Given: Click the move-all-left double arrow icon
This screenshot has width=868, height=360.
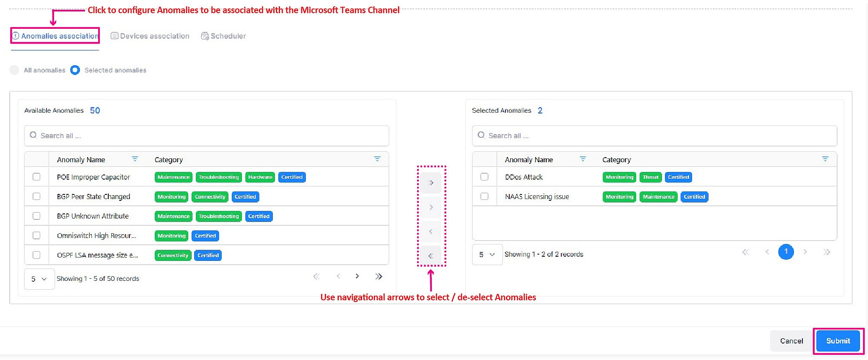Looking at the screenshot, I should pos(431,256).
